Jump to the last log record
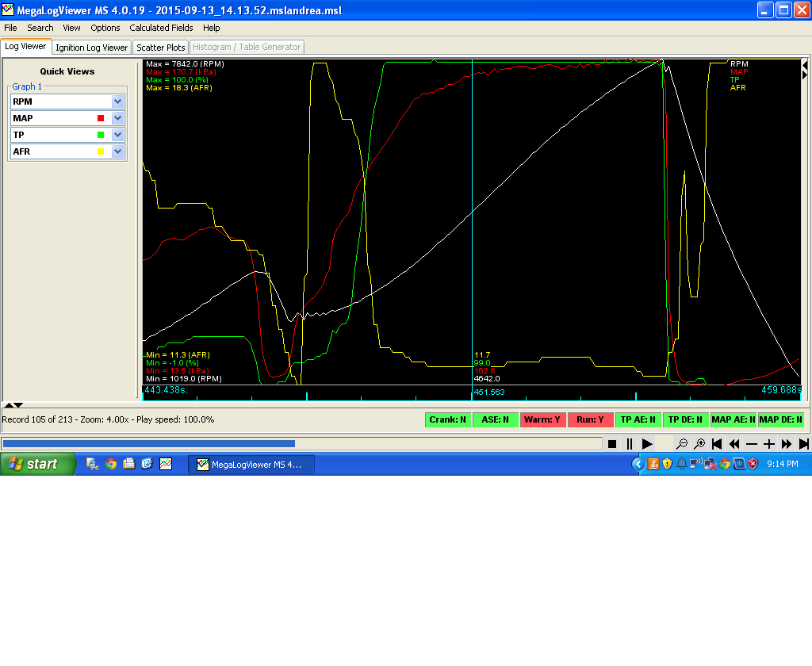Image resolution: width=812 pixels, height=666 pixels. click(804, 444)
